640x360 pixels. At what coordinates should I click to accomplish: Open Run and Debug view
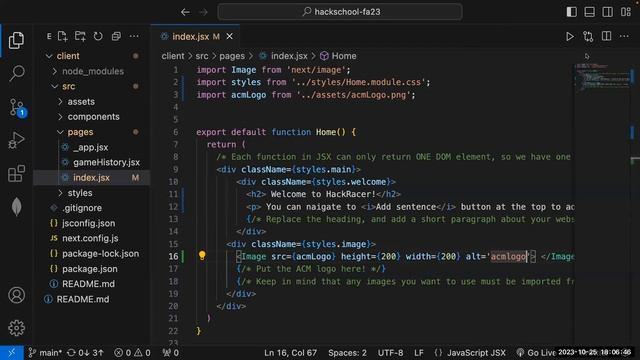pyautogui.click(x=16, y=140)
